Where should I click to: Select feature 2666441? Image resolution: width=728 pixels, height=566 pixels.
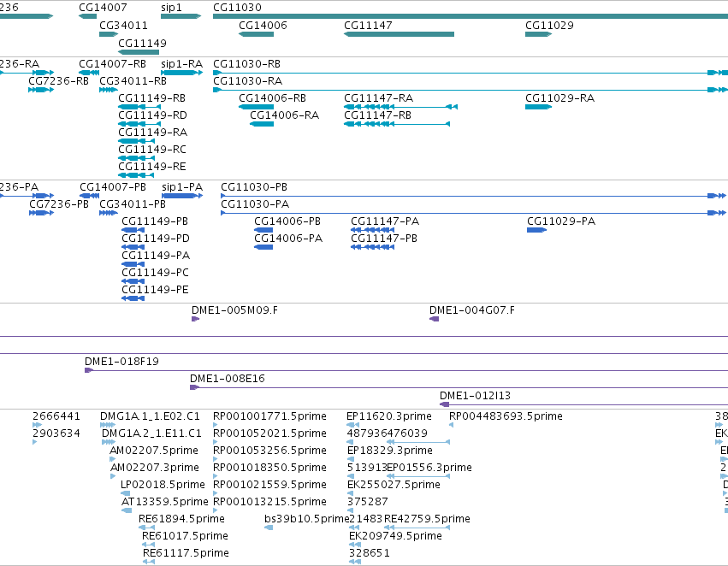point(56,416)
